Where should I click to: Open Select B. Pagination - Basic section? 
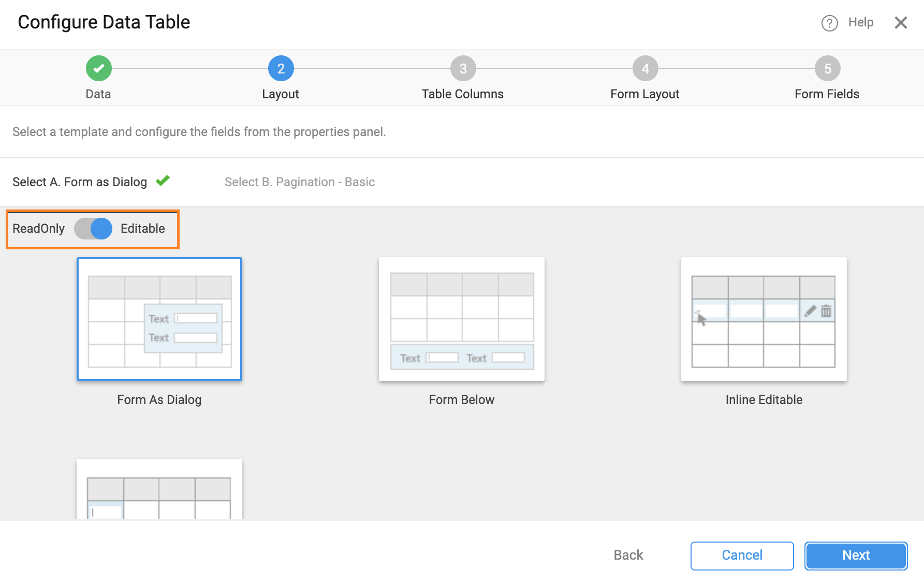point(299,182)
